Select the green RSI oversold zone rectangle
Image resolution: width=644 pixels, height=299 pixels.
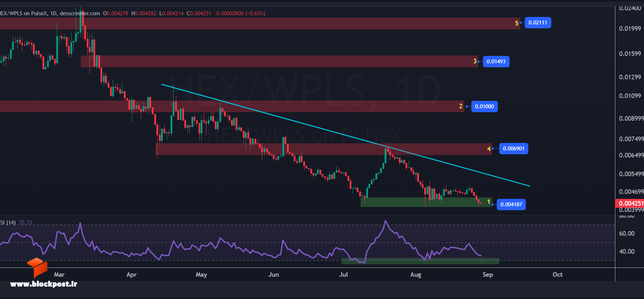[x=420, y=261]
